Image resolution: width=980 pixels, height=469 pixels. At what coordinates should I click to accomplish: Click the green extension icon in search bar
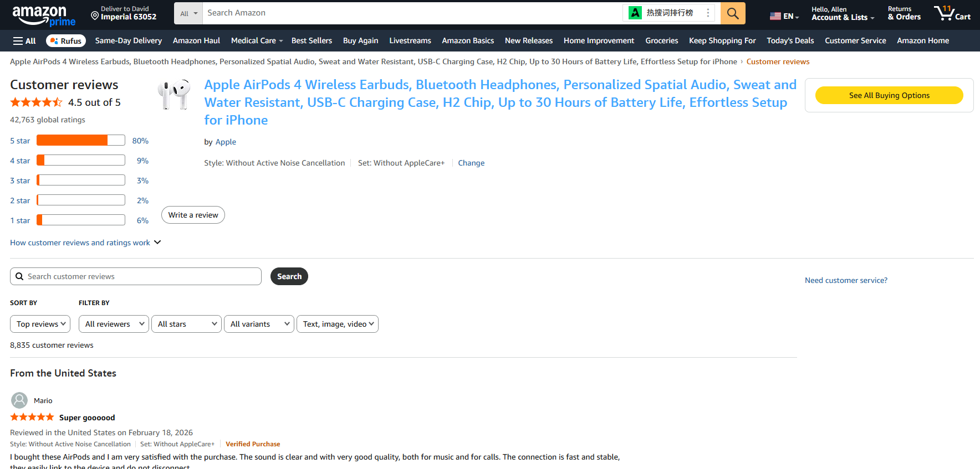coord(635,13)
